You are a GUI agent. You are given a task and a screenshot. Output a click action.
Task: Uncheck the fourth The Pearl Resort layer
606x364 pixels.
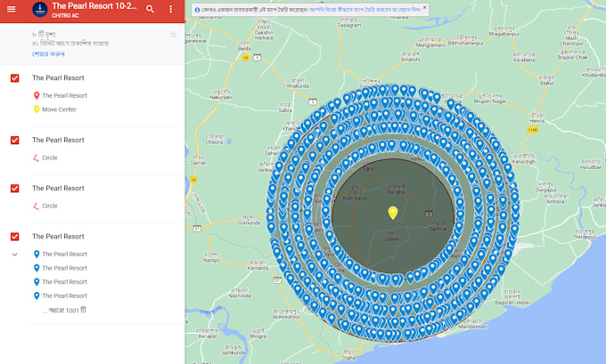point(14,237)
